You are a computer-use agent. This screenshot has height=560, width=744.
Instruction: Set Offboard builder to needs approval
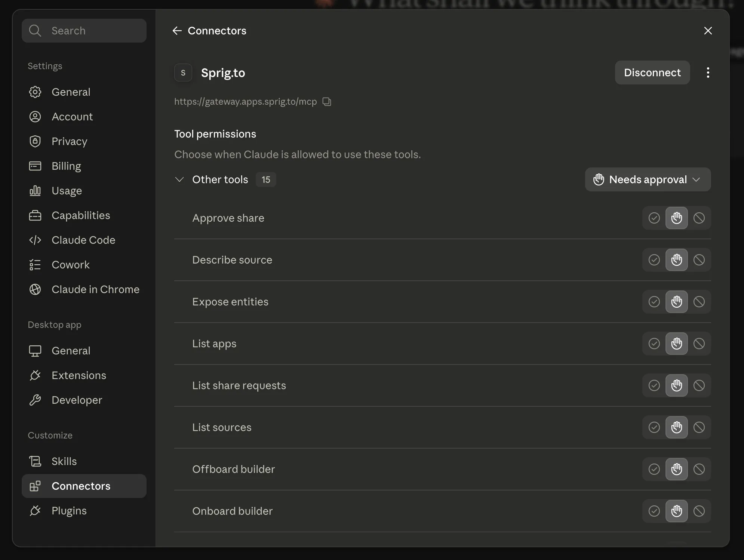click(x=676, y=469)
